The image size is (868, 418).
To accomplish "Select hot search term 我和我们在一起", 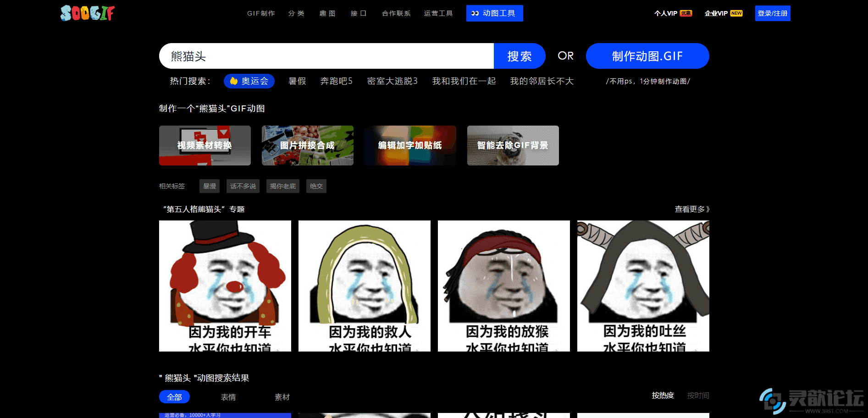I will pos(464,81).
